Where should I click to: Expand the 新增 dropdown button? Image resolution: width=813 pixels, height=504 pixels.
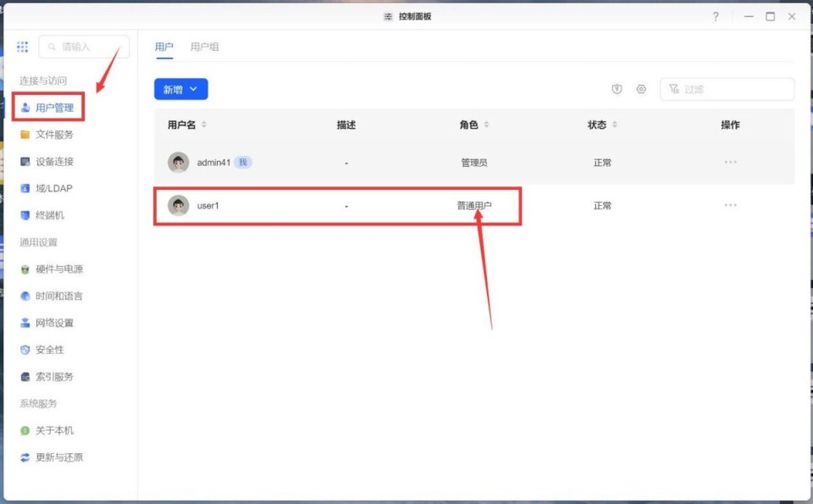[181, 89]
